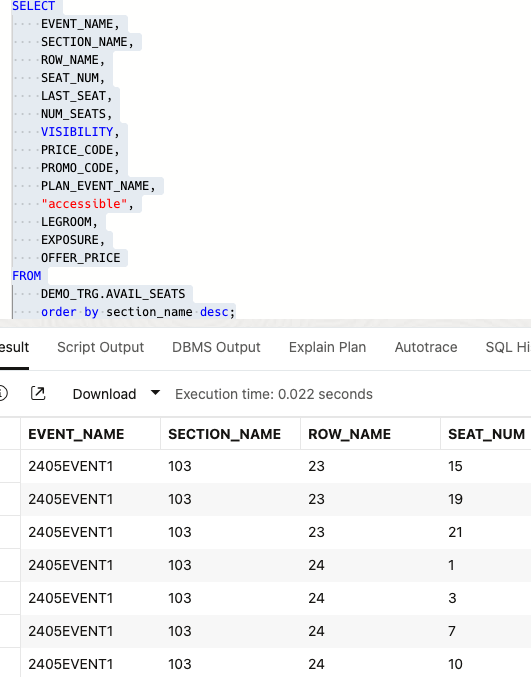Screen dimensions: 531x677
Task: Click the SELECT keyword in editor
Action: pyautogui.click(x=33, y=6)
